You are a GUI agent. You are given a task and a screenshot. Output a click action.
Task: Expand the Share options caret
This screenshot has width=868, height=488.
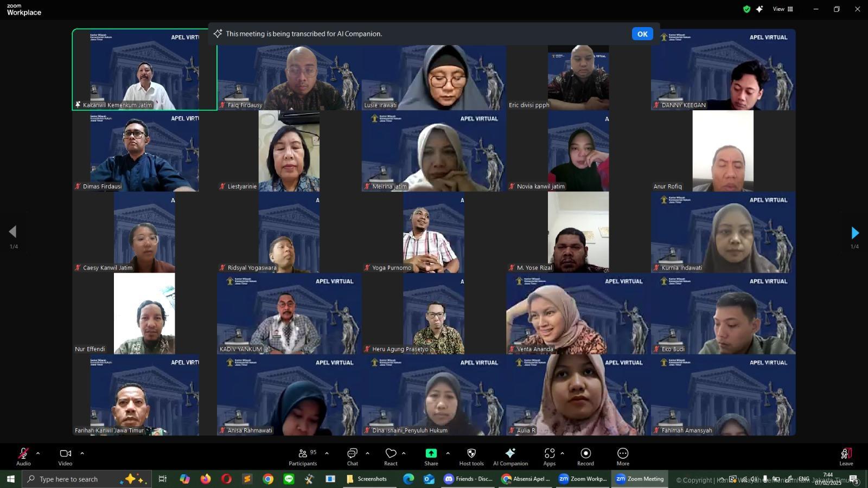pos(448,453)
